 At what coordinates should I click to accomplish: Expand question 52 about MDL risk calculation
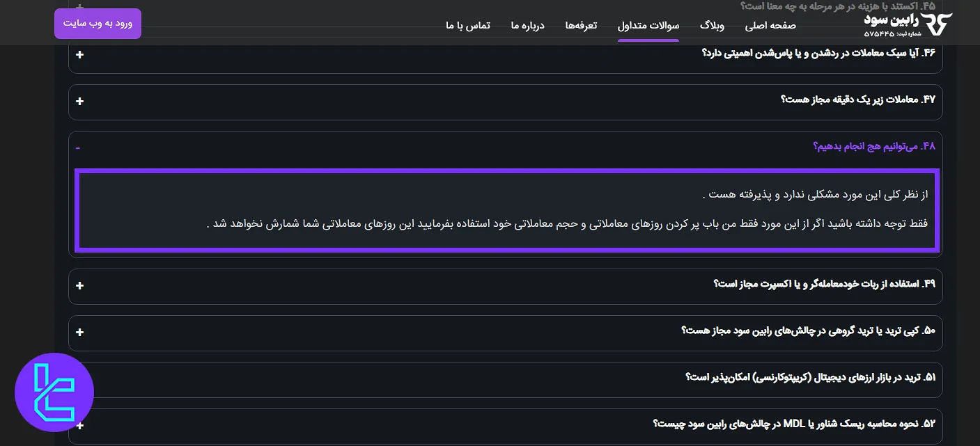79,424
